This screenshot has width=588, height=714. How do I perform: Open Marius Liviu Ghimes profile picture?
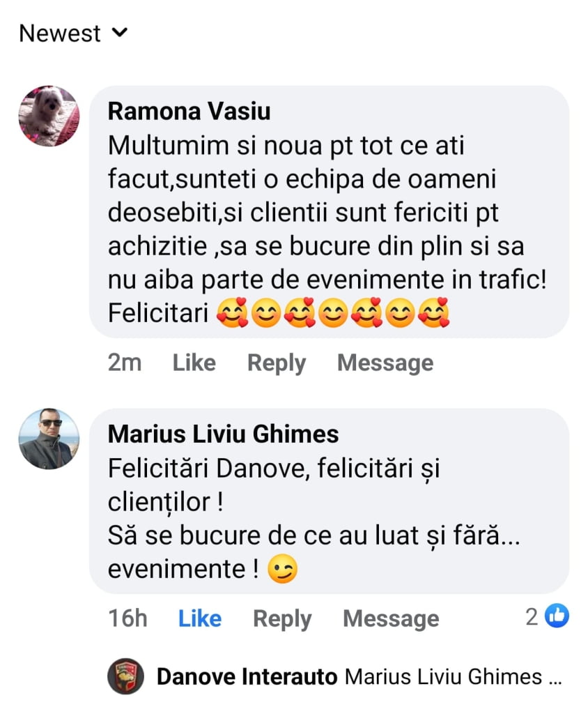[49, 439]
